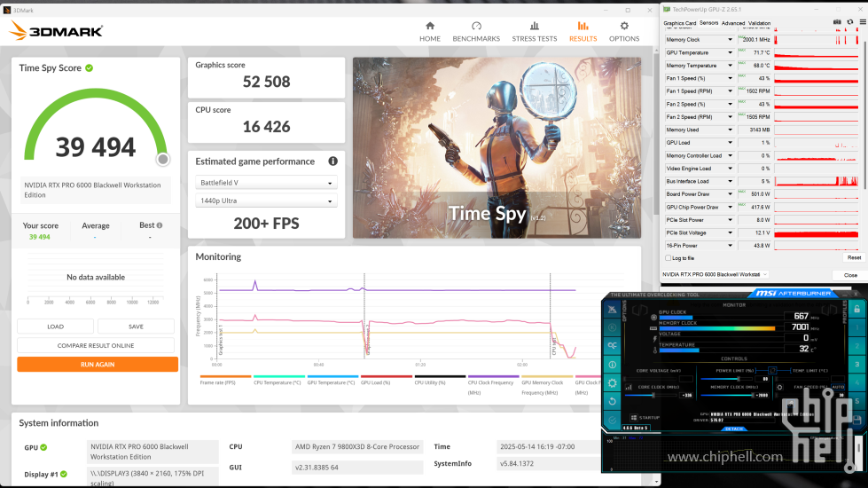Viewport: 868px width, 488px height.
Task: Toggle Afterburner fan speed AUTO
Action: click(838, 387)
